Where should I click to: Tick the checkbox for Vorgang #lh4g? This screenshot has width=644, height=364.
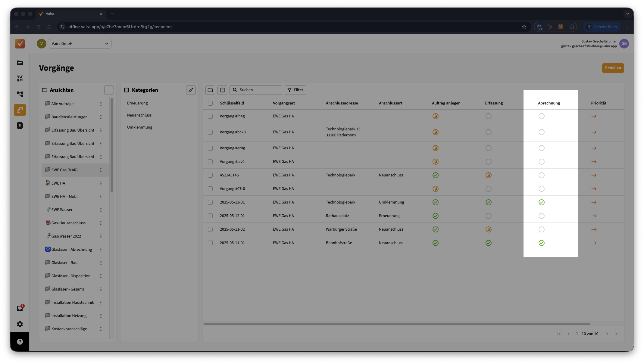pos(210,116)
